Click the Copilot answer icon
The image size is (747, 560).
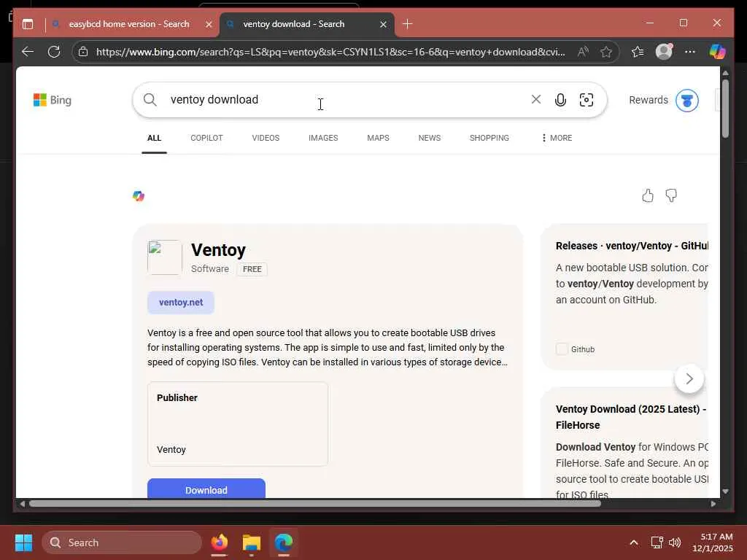[x=139, y=195]
